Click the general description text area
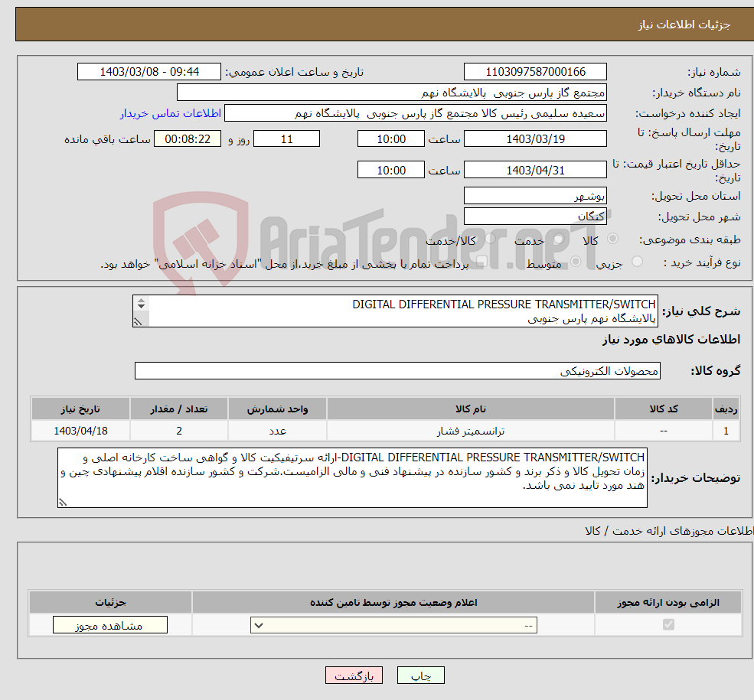The image size is (754, 700). (x=395, y=311)
